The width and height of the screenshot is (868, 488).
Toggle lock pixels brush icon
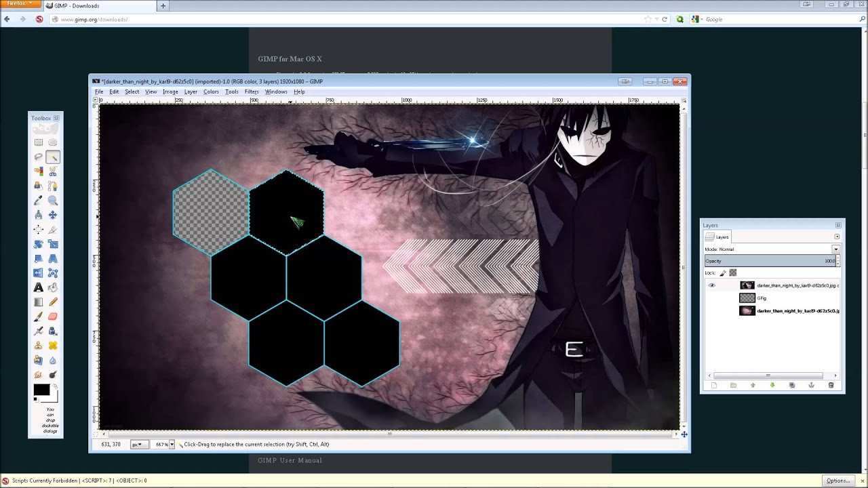pyautogui.click(x=723, y=273)
